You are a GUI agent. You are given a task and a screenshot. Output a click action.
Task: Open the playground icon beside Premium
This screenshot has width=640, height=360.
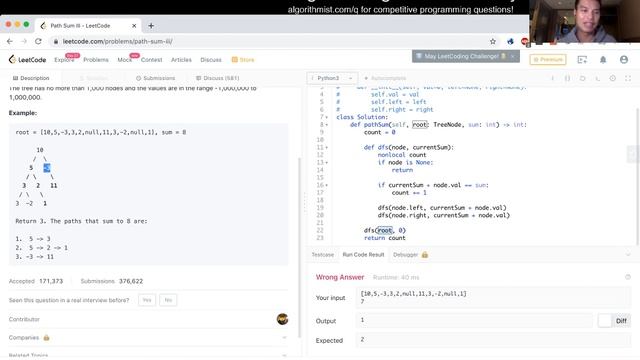point(582,60)
